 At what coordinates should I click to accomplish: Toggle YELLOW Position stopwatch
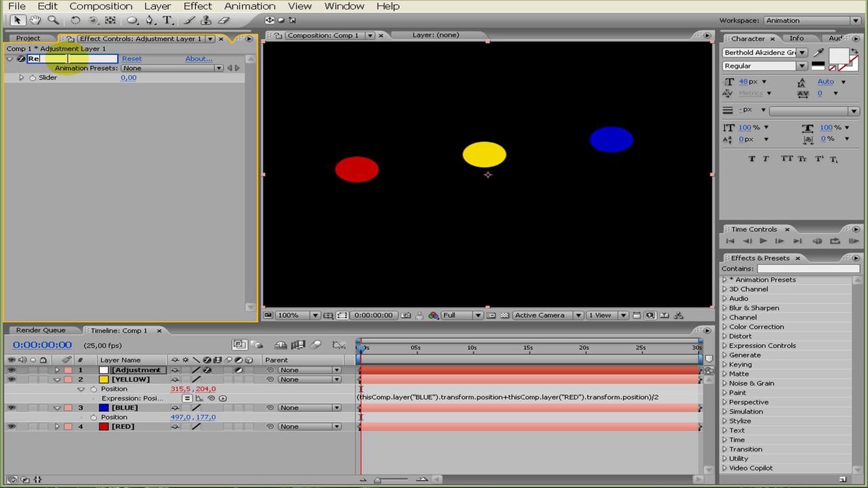pos(94,389)
